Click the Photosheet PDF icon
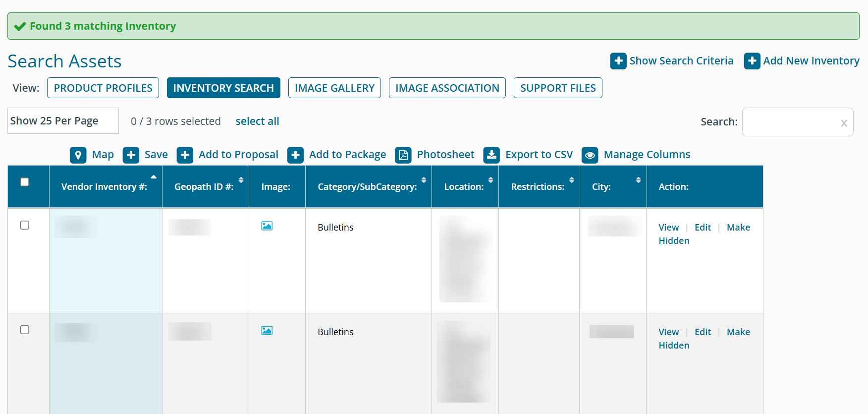This screenshot has height=414, width=868. (403, 155)
